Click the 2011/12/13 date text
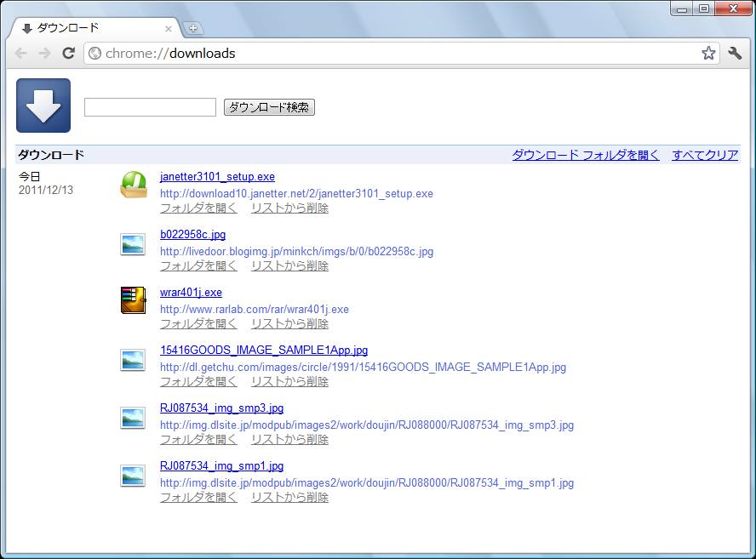Viewport: 756px width, 559px height. coord(46,190)
